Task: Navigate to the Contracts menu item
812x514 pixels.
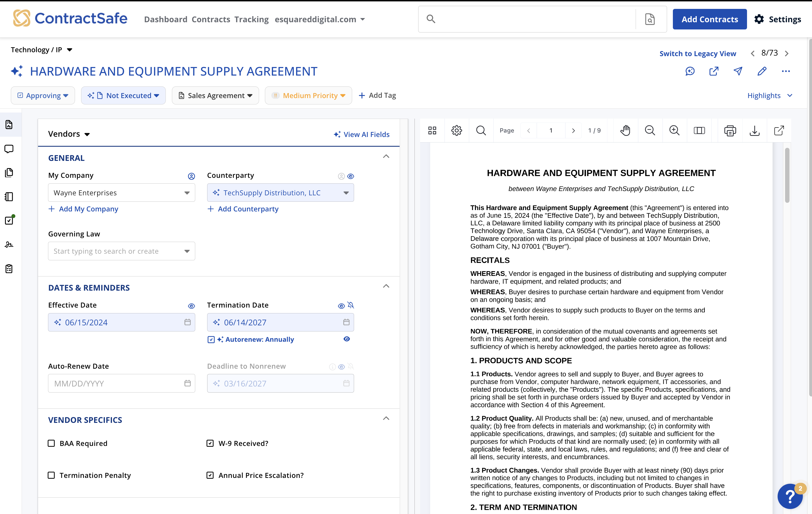Action: [x=211, y=19]
